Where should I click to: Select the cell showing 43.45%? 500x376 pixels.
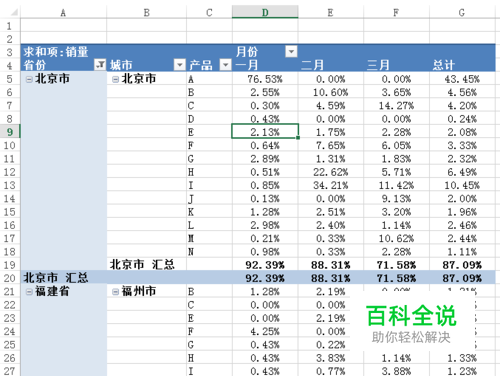tap(462, 79)
